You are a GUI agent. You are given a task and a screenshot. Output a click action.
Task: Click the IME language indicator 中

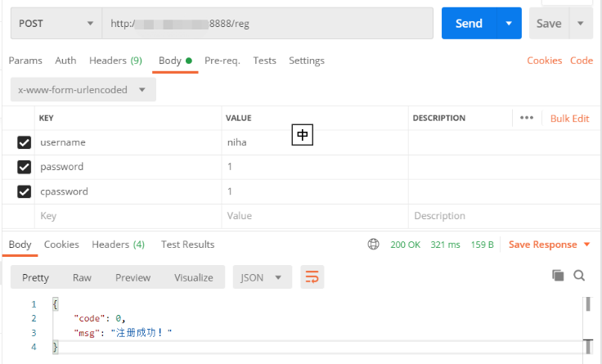coord(303,135)
